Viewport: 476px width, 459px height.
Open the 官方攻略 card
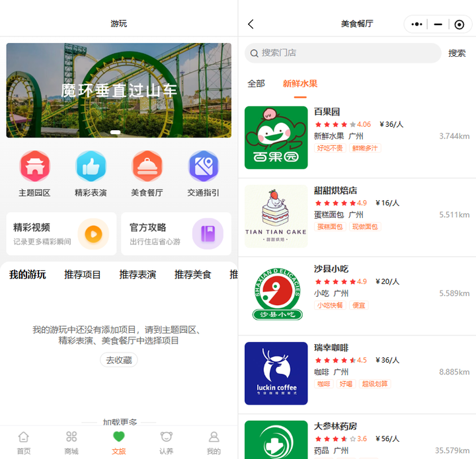pos(176,234)
